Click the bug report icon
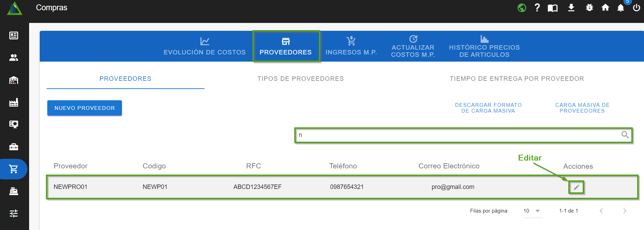 point(589,8)
